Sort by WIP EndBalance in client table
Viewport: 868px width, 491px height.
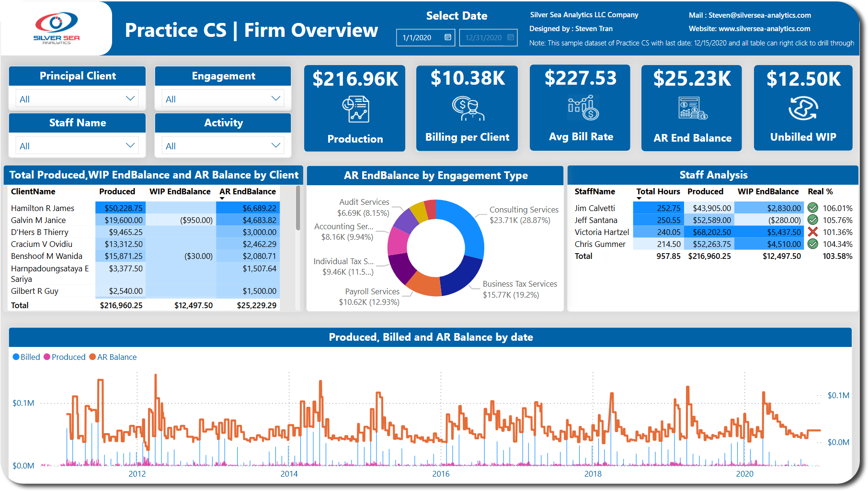pos(180,191)
